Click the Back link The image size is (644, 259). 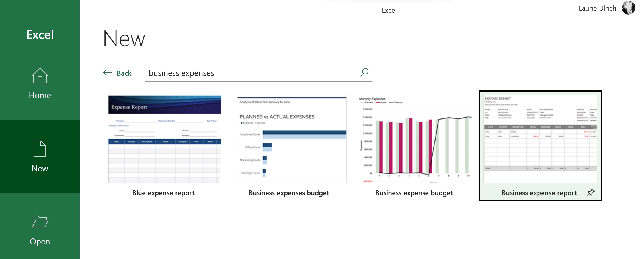coord(123,73)
